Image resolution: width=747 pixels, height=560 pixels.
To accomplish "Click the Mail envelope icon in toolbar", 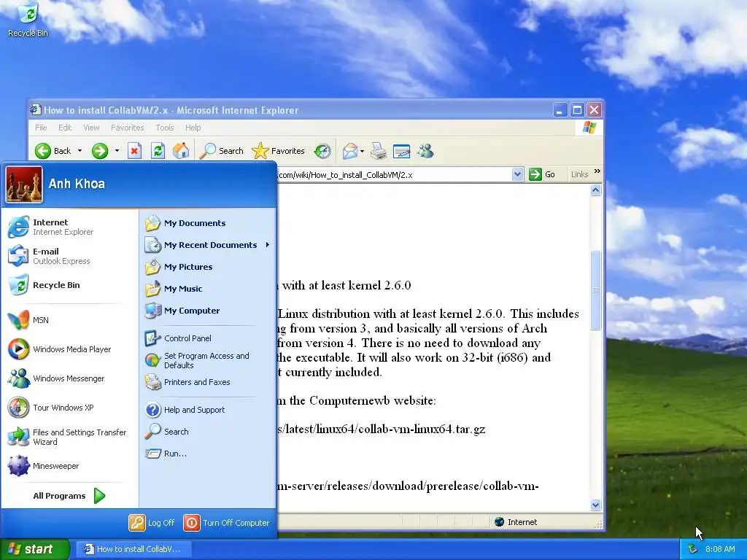I will (349, 151).
